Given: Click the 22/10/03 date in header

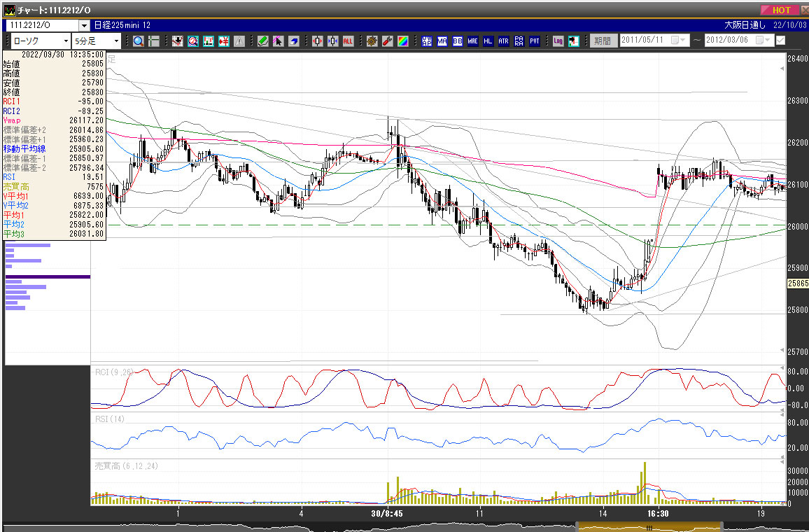Looking at the screenshot, I should click(x=789, y=24).
